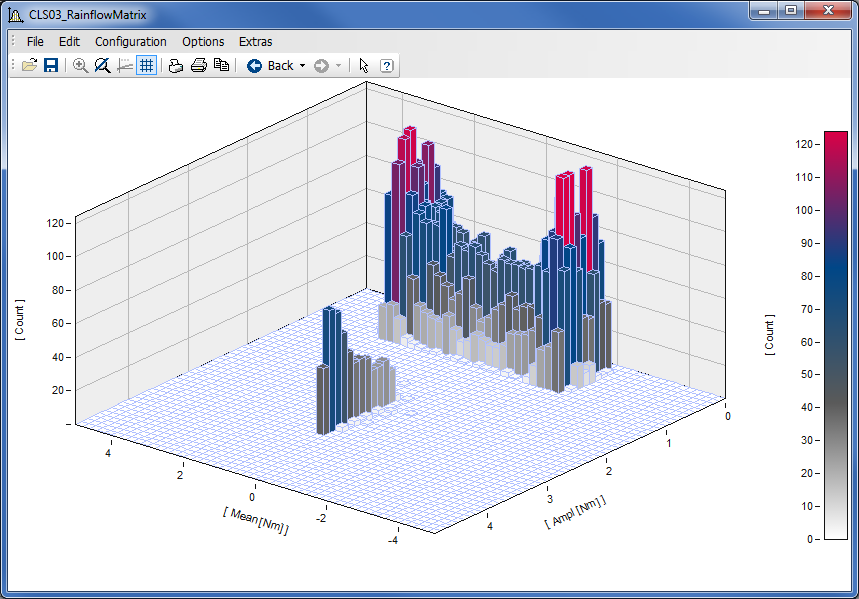Expand the Forward history dropdown arrow
This screenshot has height=599, width=859.
click(339, 66)
